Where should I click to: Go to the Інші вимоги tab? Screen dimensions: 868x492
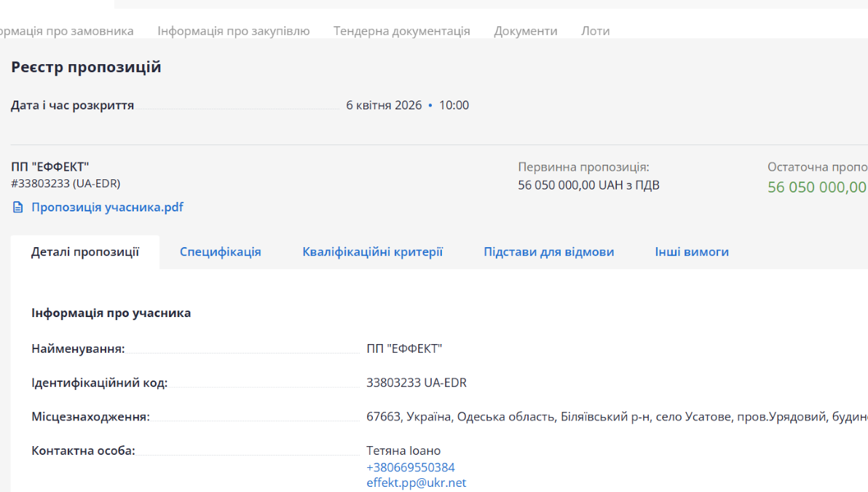click(x=692, y=252)
